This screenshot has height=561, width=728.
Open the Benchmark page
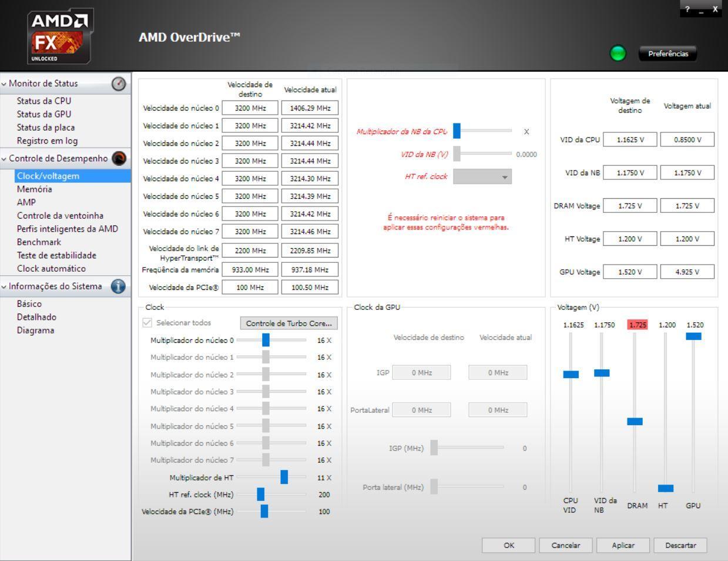(39, 242)
